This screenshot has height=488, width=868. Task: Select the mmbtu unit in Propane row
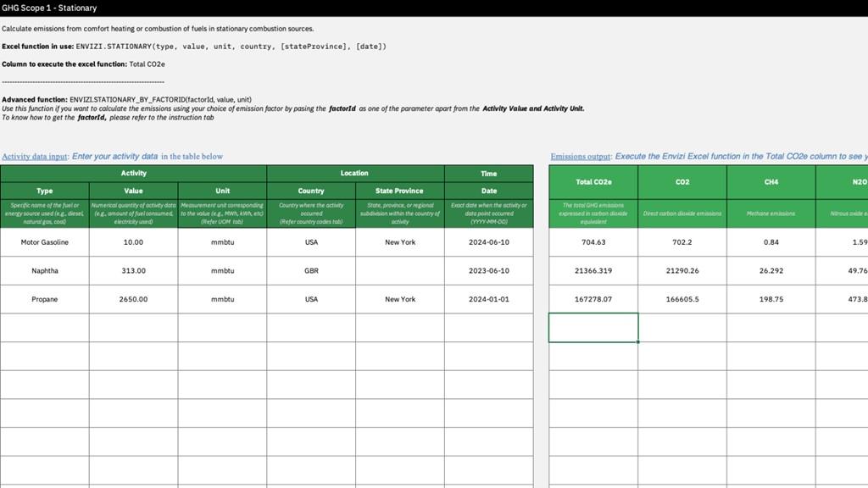tap(223, 299)
